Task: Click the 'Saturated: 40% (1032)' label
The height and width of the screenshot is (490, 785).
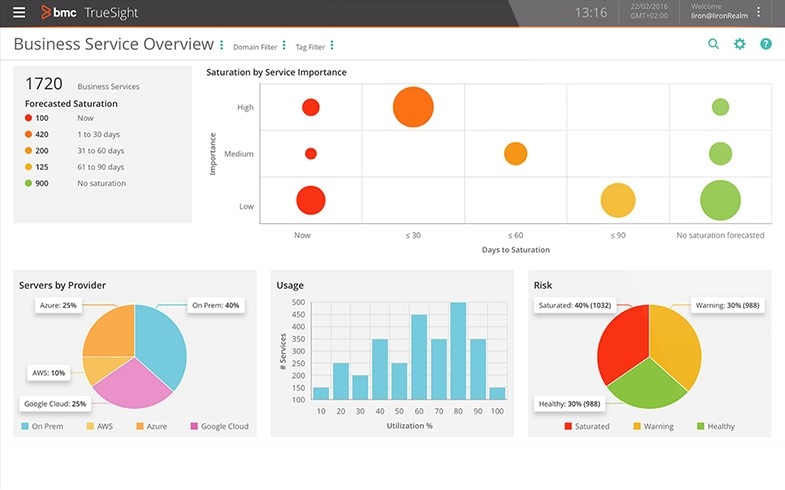Action: click(575, 305)
